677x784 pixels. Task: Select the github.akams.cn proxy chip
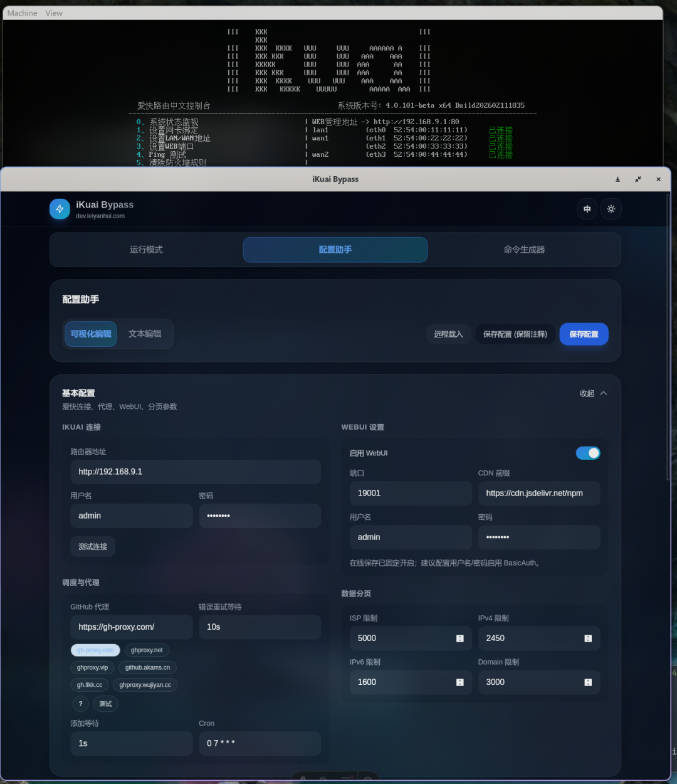click(147, 667)
